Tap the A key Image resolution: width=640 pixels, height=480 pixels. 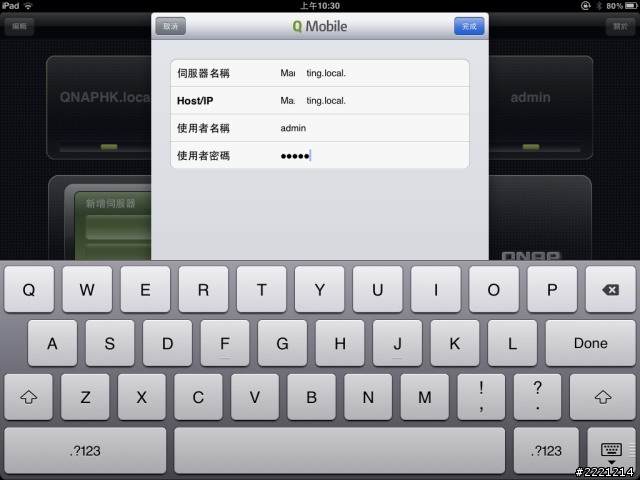click(x=52, y=343)
